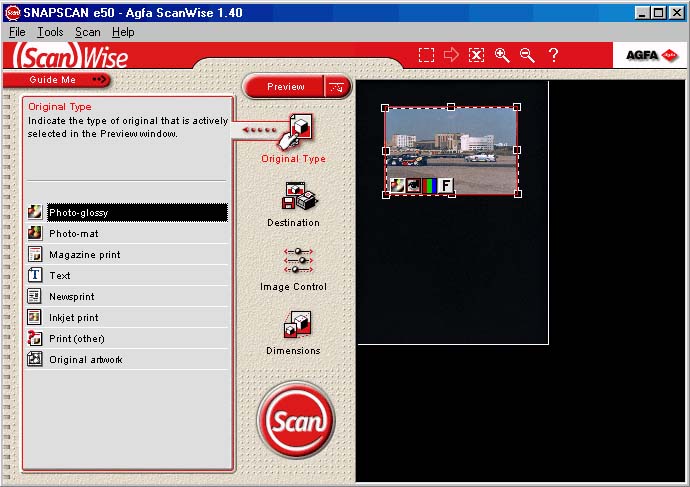Image resolution: width=690 pixels, height=487 pixels.
Task: Click the Preview button
Action: (x=285, y=87)
